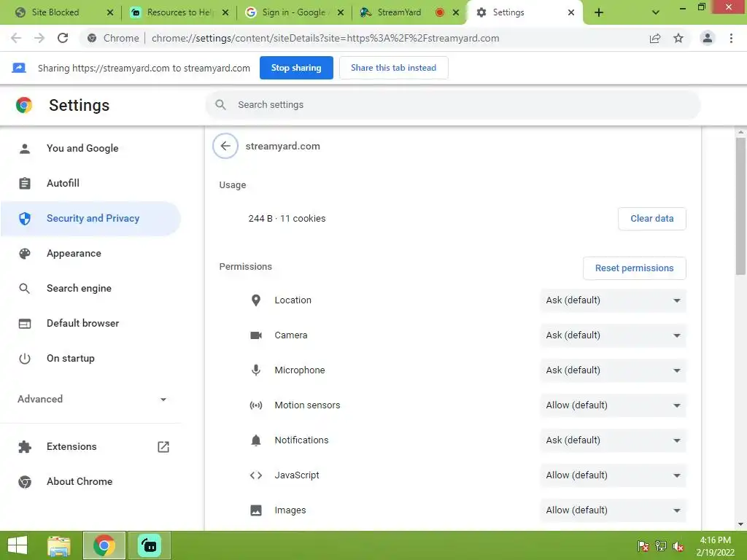Switch to the Site Blocked tab
The width and height of the screenshot is (747, 560).
click(55, 12)
